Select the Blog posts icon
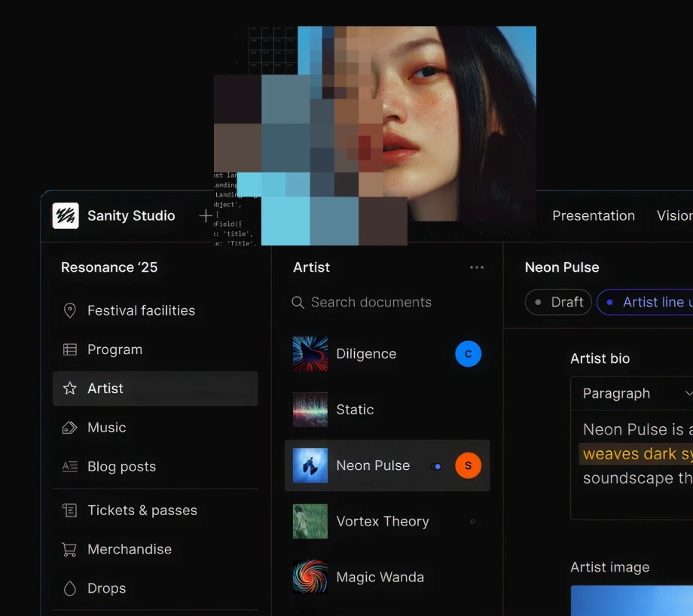The image size is (693, 616). 70,467
